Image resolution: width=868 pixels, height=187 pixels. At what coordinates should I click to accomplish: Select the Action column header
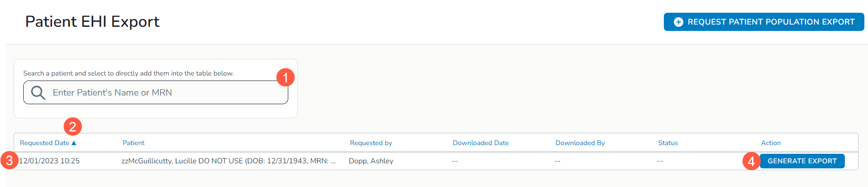pyautogui.click(x=771, y=143)
